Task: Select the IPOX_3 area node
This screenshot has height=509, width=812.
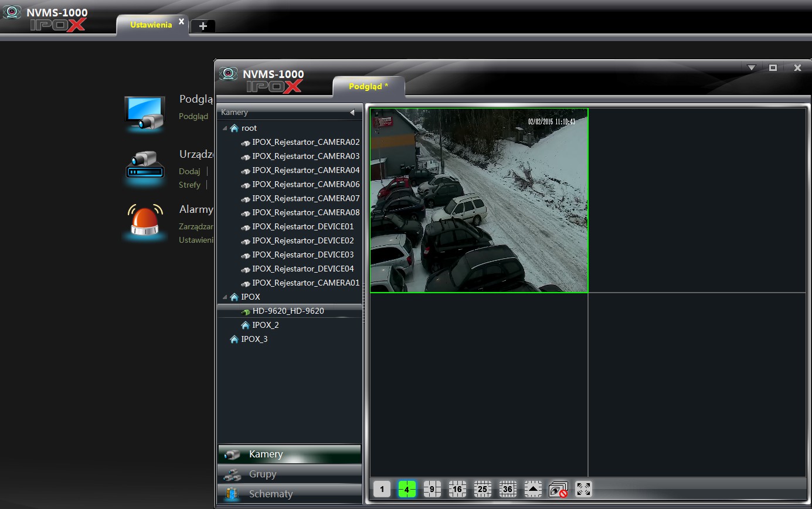Action: click(x=254, y=339)
